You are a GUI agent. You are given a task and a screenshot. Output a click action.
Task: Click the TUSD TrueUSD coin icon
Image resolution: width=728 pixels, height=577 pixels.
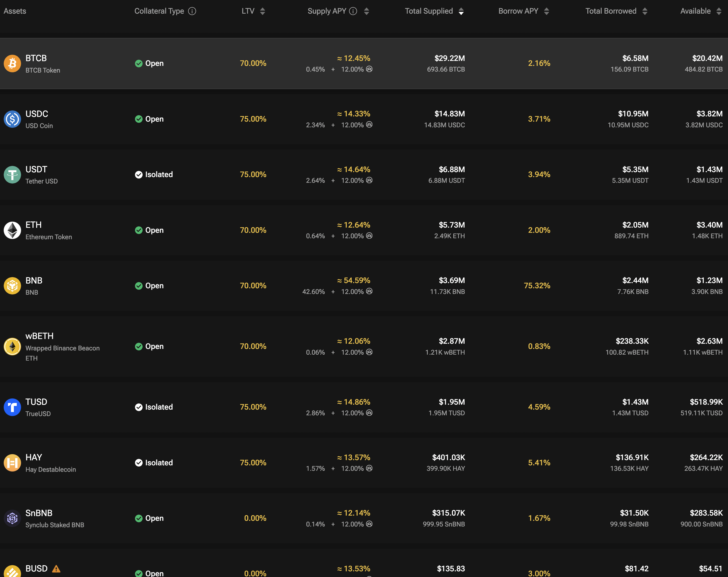pos(12,407)
